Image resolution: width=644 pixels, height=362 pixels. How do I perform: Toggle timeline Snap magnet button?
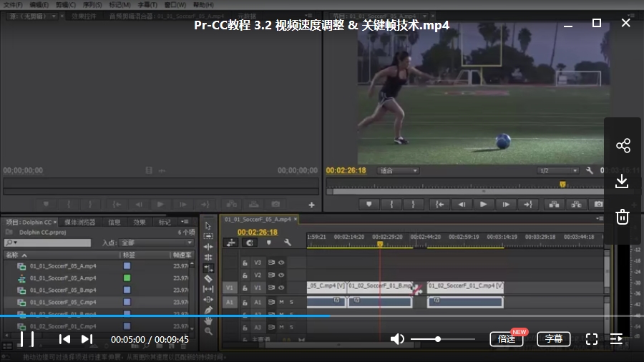pos(249,243)
